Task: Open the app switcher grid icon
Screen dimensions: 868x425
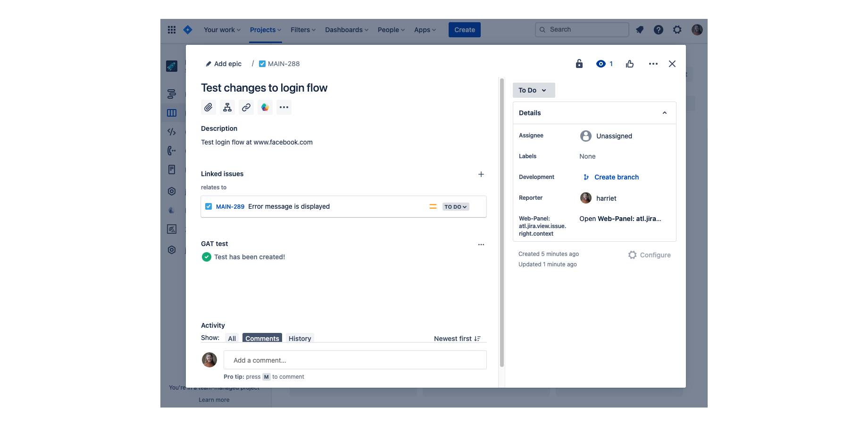Action: click(172, 30)
